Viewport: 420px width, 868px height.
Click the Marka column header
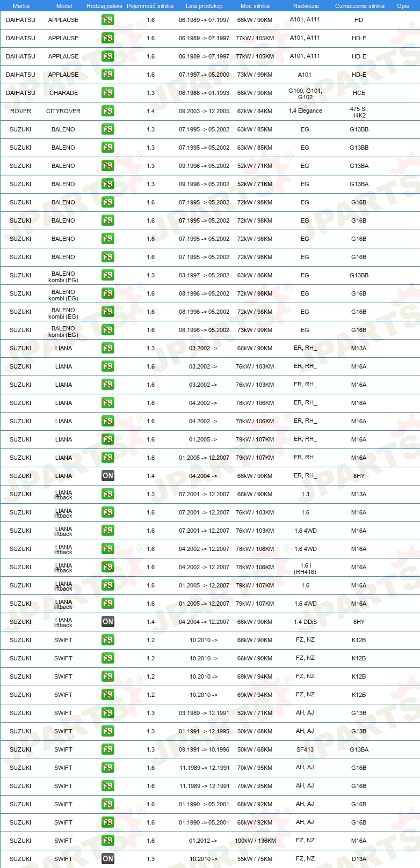[21, 6]
